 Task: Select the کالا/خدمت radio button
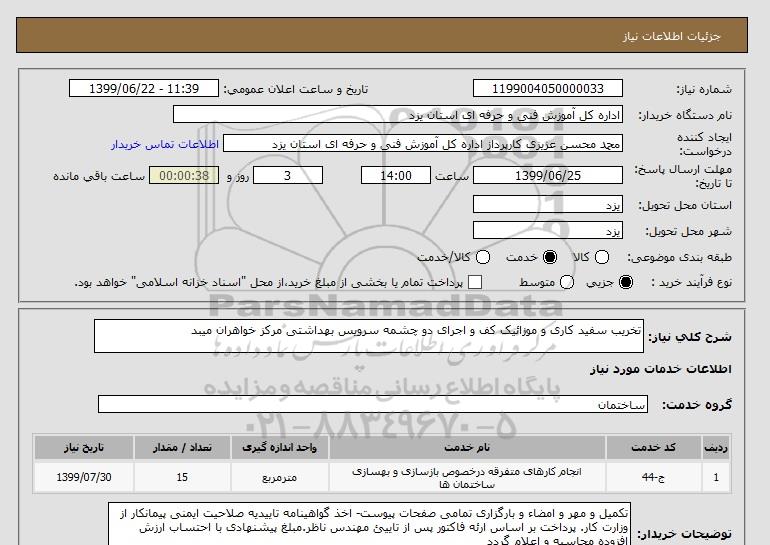483,257
